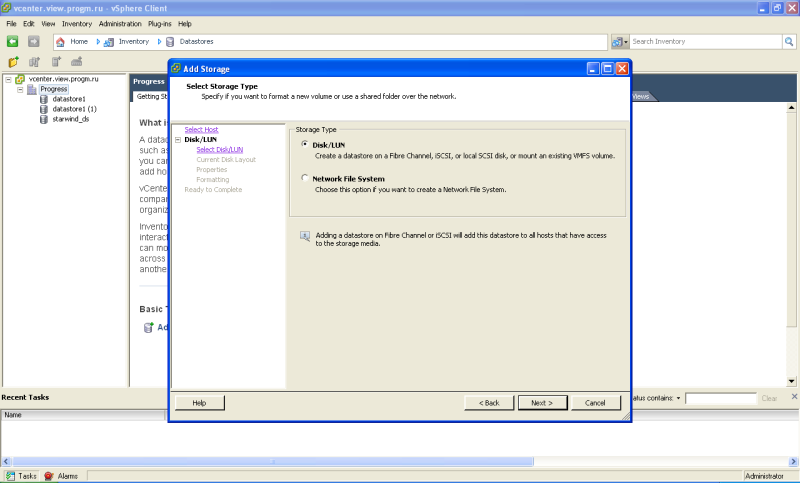
Task: Click the fourth icon in the inventory toolbar
Action: tap(77, 62)
